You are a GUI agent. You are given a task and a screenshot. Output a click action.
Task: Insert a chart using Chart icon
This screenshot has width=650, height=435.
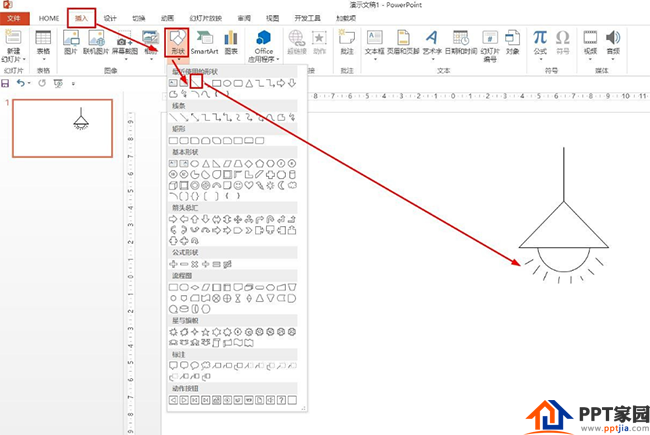231,42
